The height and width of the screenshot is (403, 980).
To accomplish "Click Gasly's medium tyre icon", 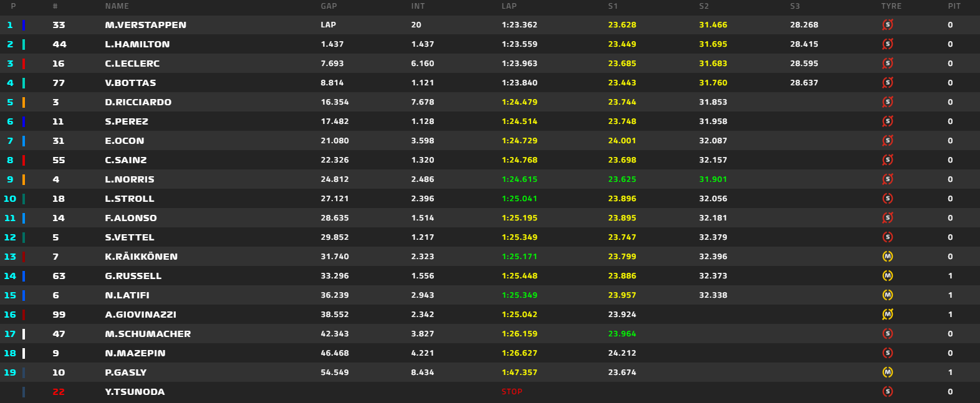I will coord(888,372).
